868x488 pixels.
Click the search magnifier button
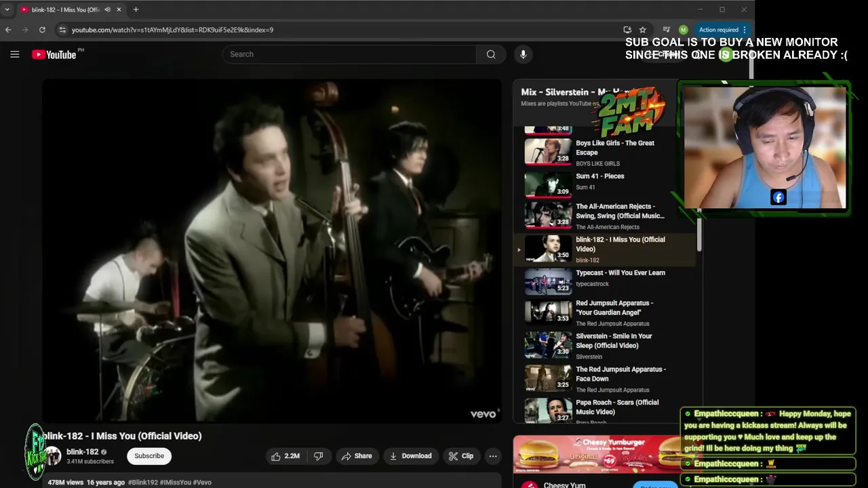[491, 54]
